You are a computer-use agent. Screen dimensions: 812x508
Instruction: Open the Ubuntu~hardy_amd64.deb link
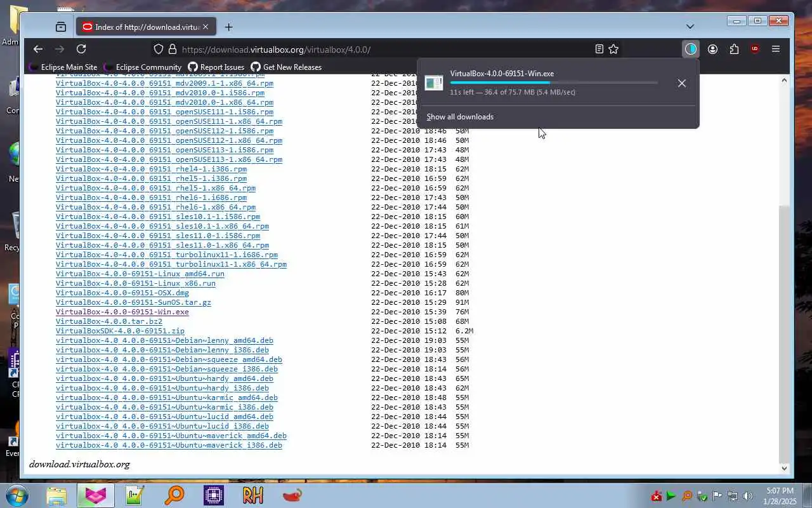(x=164, y=378)
